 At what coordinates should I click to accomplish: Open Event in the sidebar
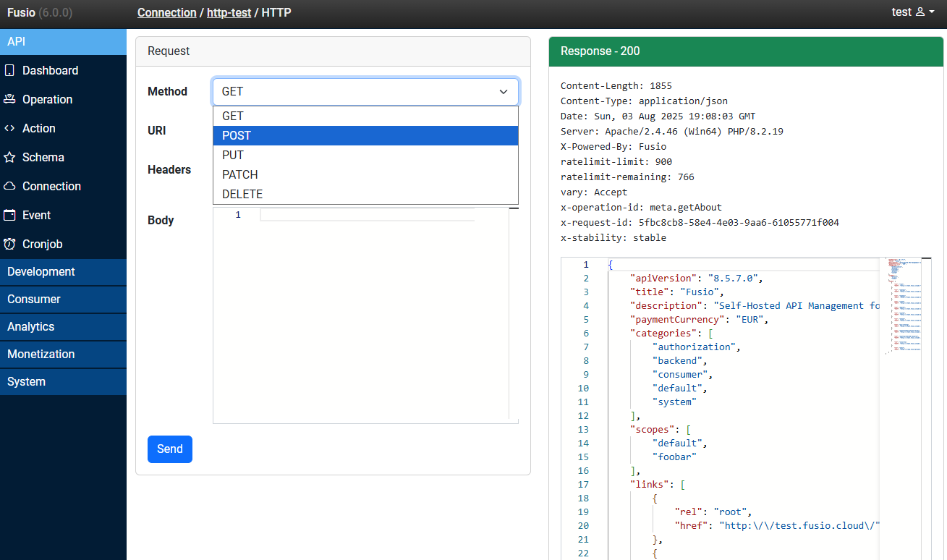[x=63, y=215]
